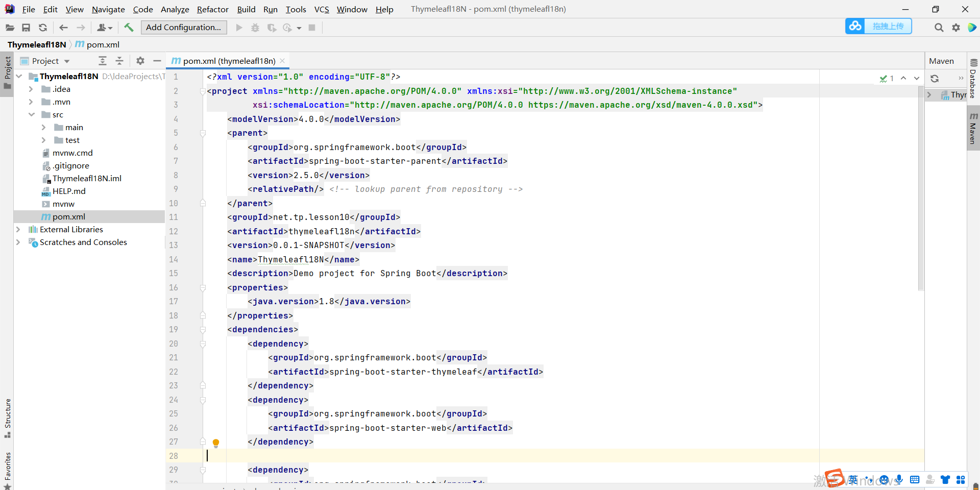The image size is (980, 490).
Task: Toggle the Database tool window stripe button
Action: point(973,79)
